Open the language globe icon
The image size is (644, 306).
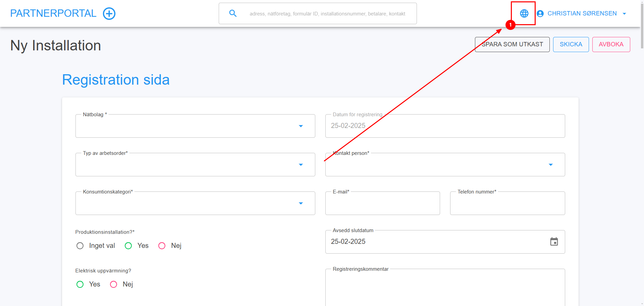(524, 13)
